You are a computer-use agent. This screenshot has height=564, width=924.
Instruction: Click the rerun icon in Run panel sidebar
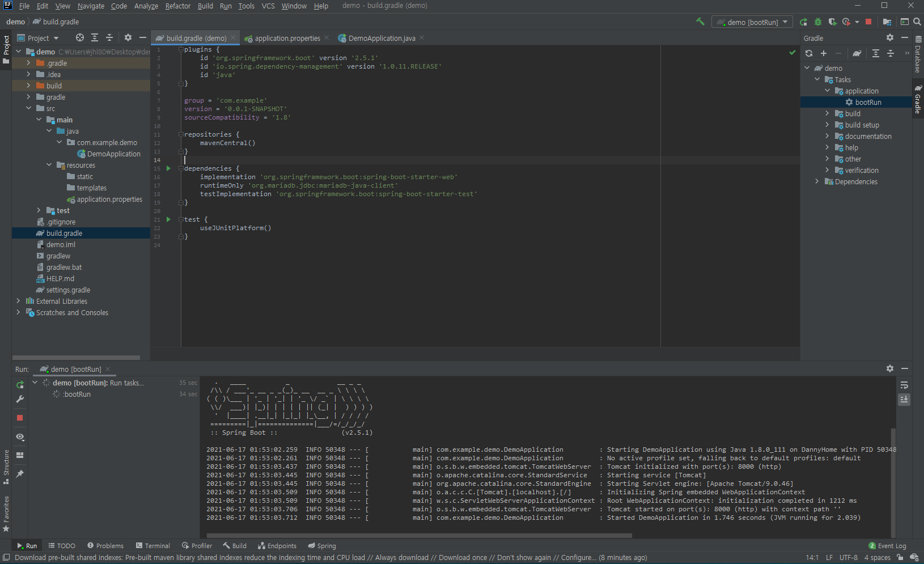pyautogui.click(x=20, y=384)
